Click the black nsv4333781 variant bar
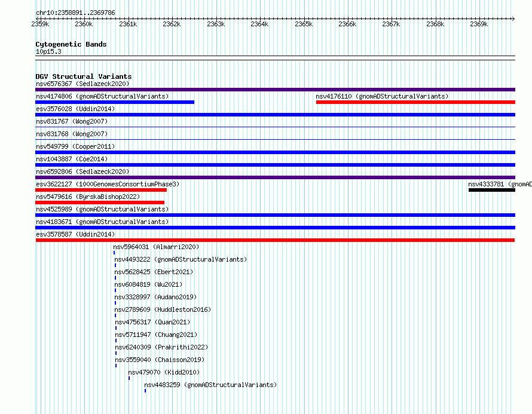Screen dimensions: 532x414 tap(492, 190)
